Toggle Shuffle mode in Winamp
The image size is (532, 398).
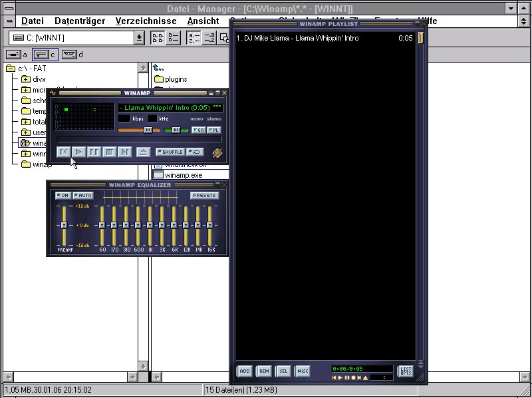pos(170,152)
